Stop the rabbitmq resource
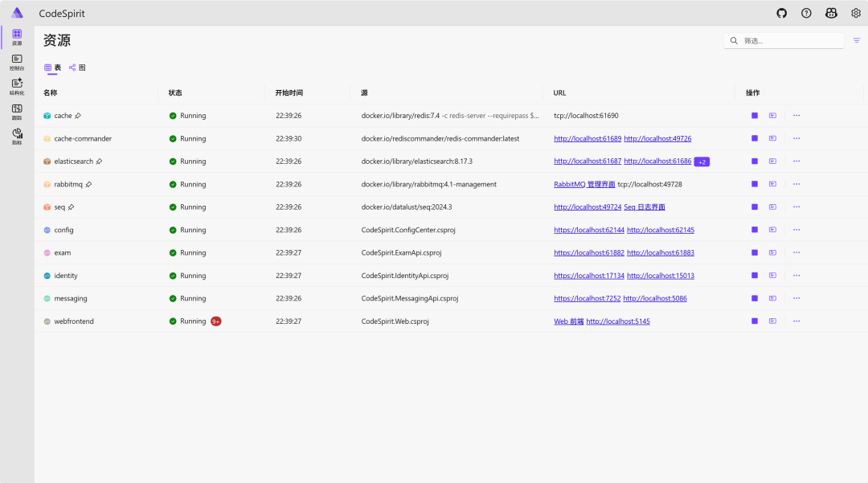 click(x=755, y=184)
